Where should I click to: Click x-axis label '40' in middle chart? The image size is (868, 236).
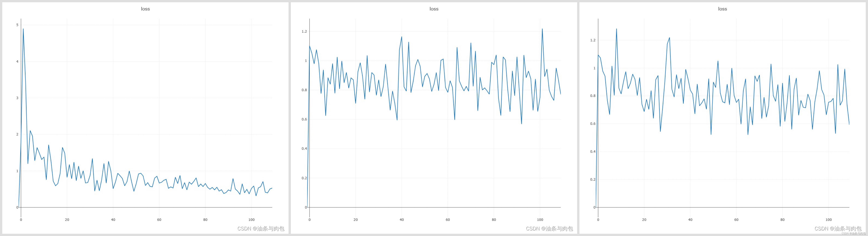pyautogui.click(x=402, y=220)
